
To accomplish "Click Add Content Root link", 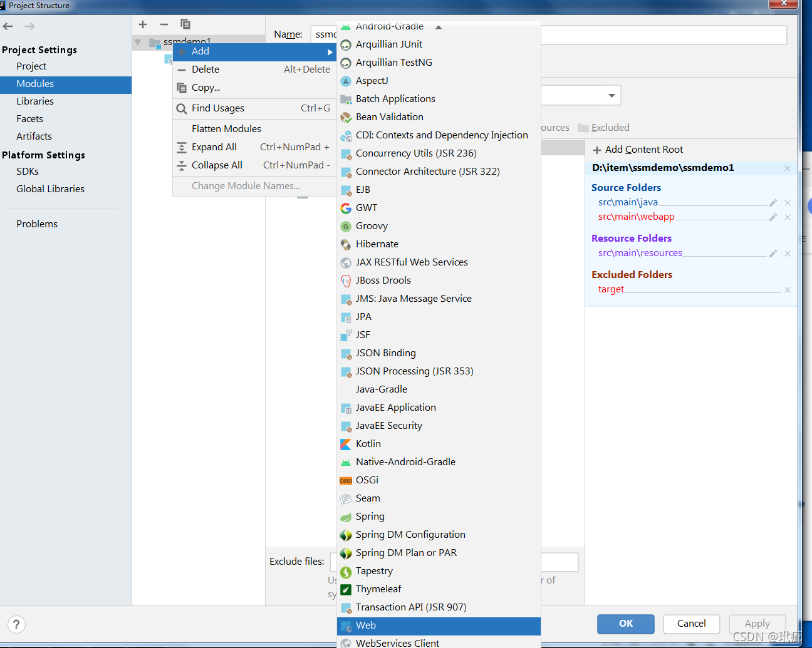I will (638, 150).
